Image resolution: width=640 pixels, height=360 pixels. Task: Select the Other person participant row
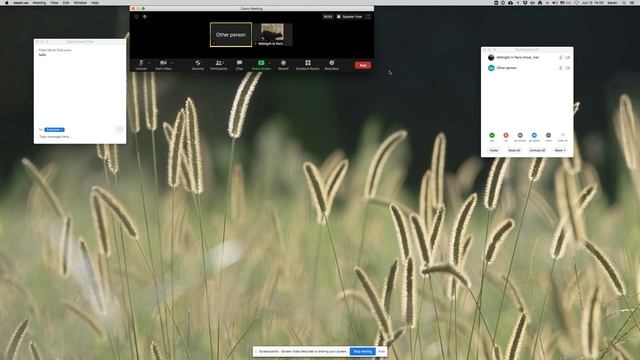[527, 68]
